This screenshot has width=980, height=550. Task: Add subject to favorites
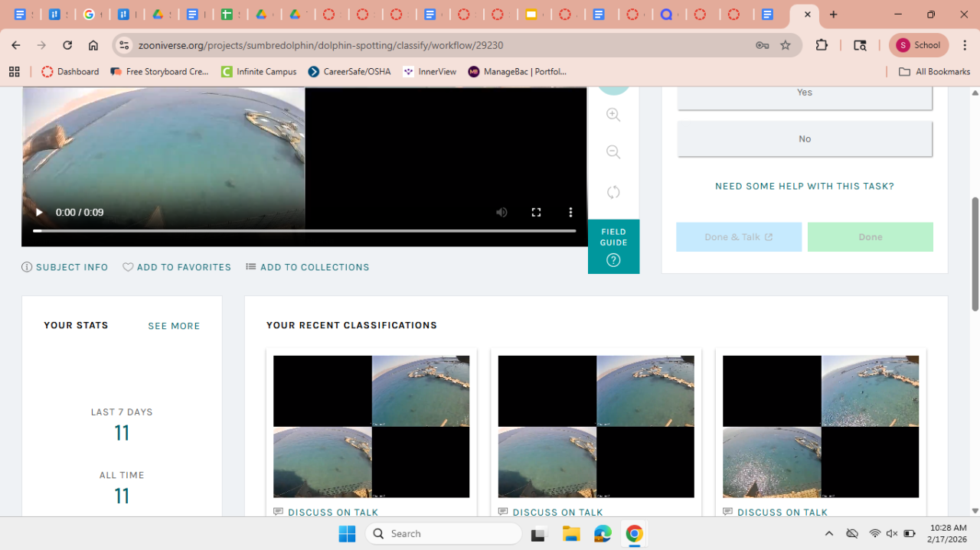point(177,267)
